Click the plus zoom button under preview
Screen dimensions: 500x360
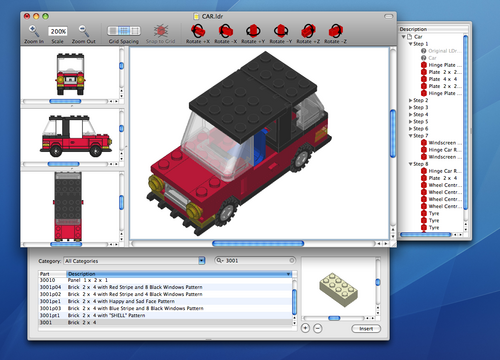coord(305,328)
